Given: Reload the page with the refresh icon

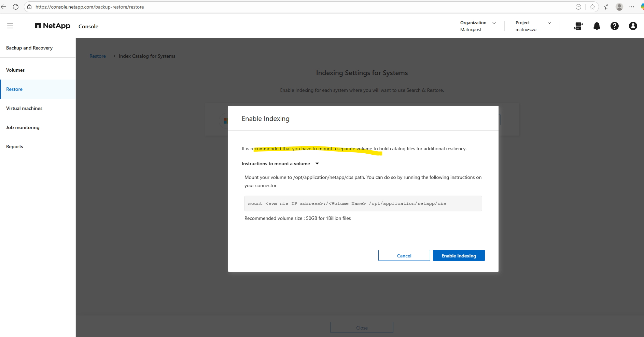Looking at the screenshot, I should click(16, 7).
